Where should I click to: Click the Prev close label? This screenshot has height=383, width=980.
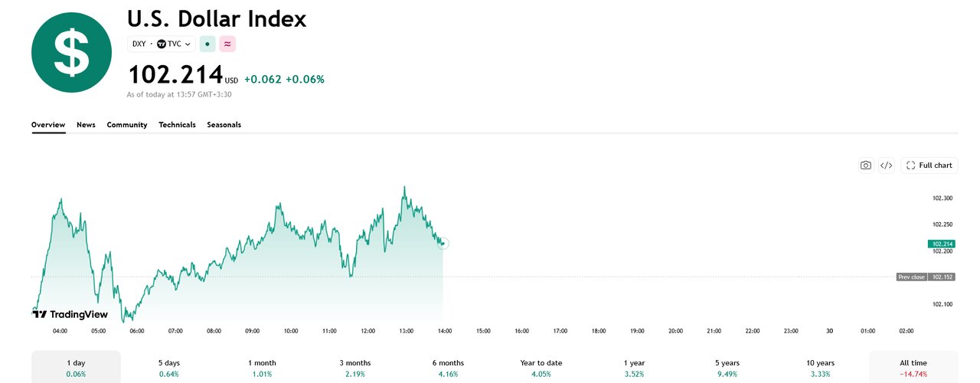point(911,277)
